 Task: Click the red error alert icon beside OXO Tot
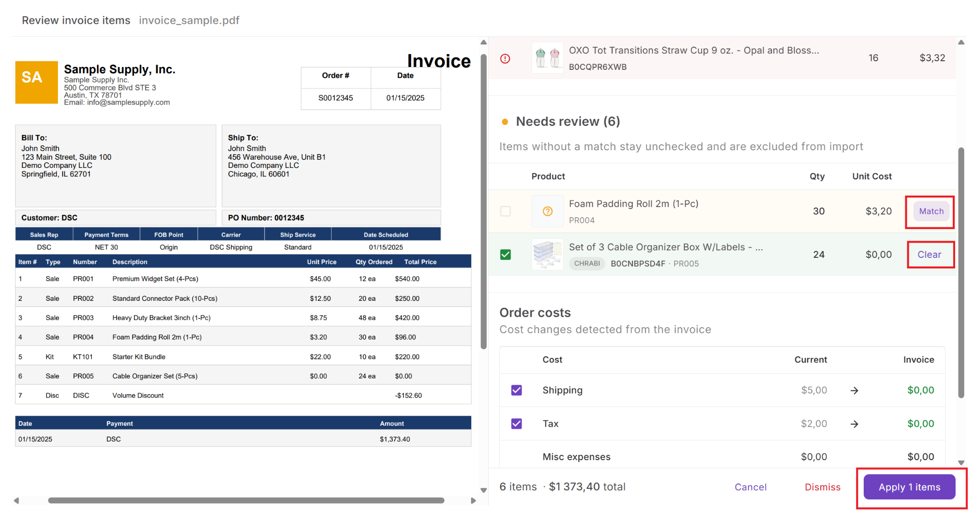click(x=505, y=58)
